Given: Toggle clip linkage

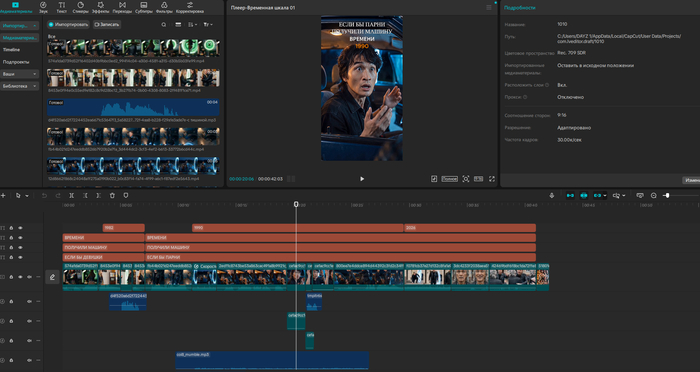Looking at the screenshot, I should (x=597, y=196).
